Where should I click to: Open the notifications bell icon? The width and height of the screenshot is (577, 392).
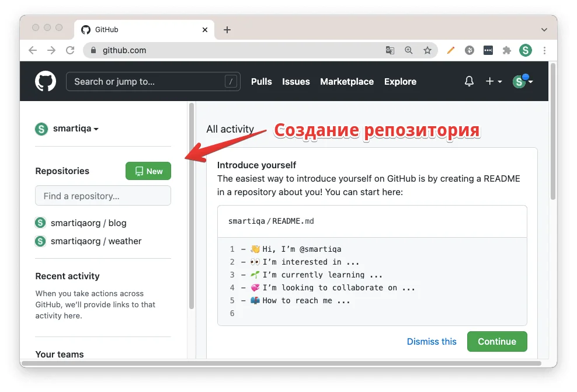click(469, 81)
